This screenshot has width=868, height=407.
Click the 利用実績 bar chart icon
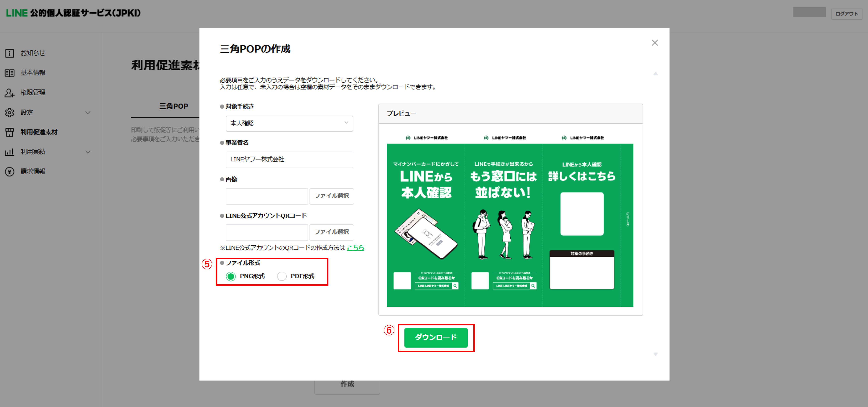click(9, 152)
